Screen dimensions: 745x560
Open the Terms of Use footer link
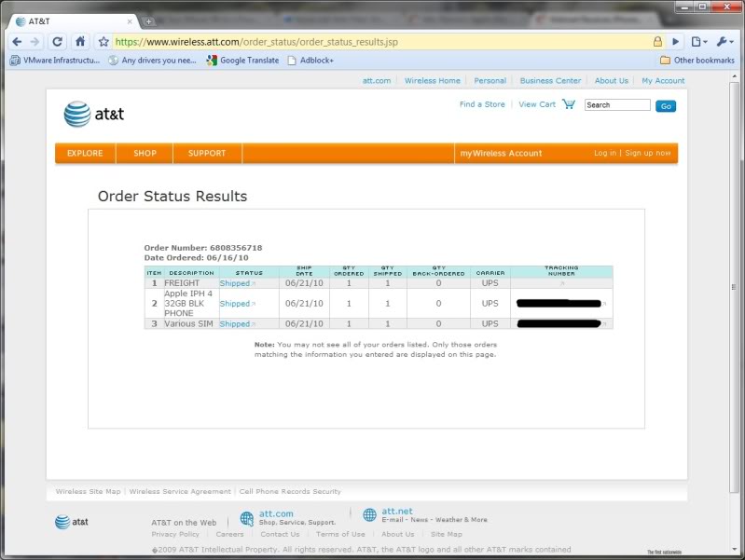click(340, 534)
